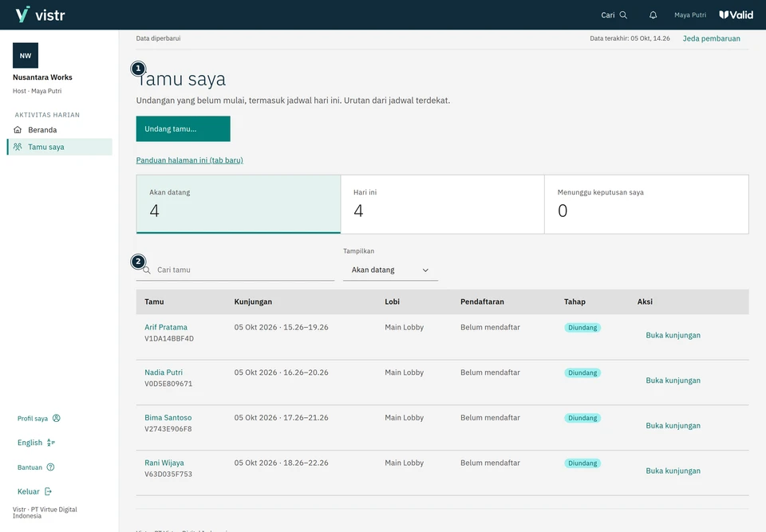The width and height of the screenshot is (766, 532).
Task: Click the Valid logo in the header
Action: (x=736, y=15)
